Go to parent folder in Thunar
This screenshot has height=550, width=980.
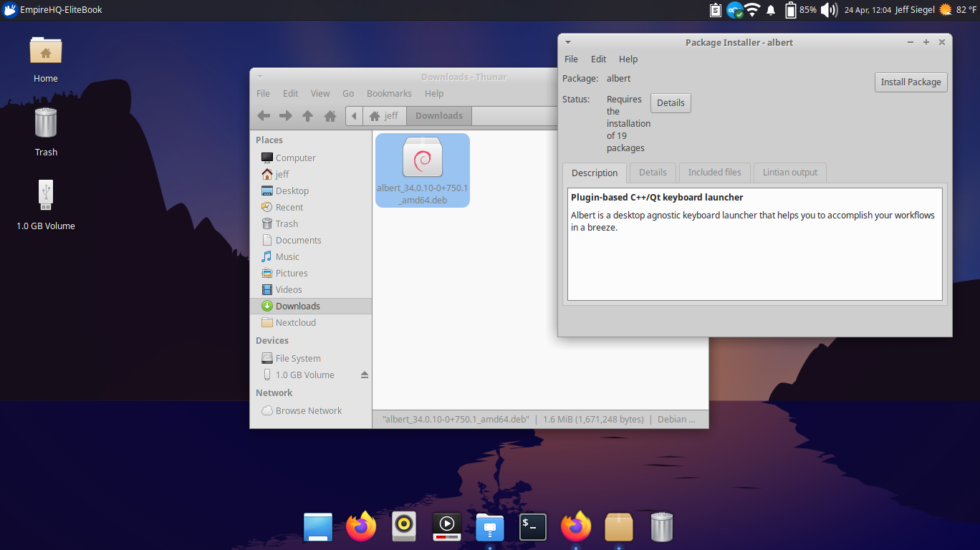307,115
